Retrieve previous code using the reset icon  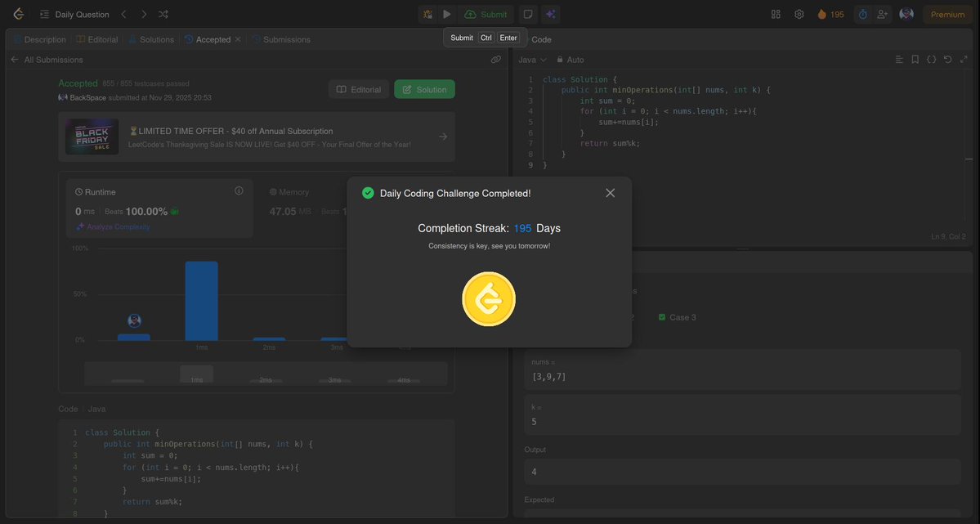click(946, 58)
